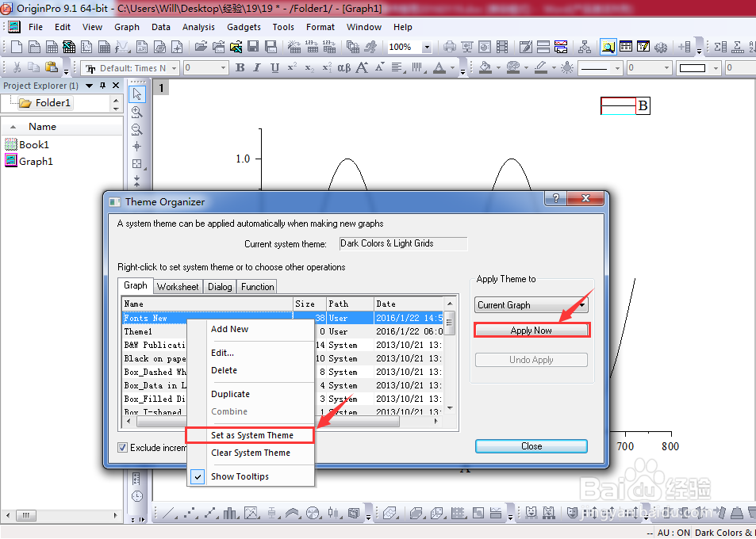Toggle the Exclude increment checkbox

(123, 448)
